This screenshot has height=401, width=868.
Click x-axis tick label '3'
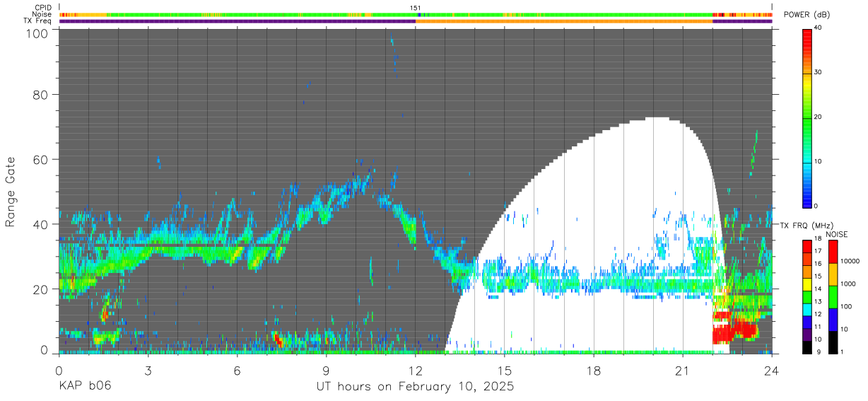(148, 371)
